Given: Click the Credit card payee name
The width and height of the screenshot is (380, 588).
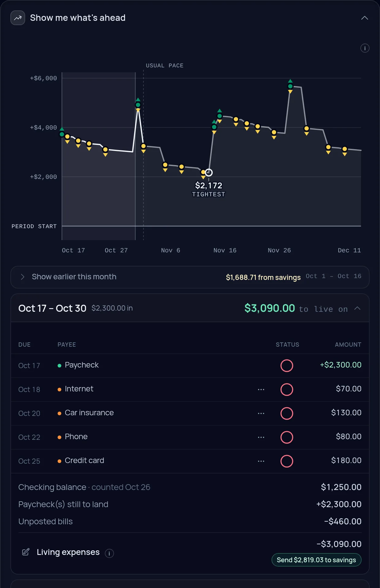Looking at the screenshot, I should click(84, 460).
